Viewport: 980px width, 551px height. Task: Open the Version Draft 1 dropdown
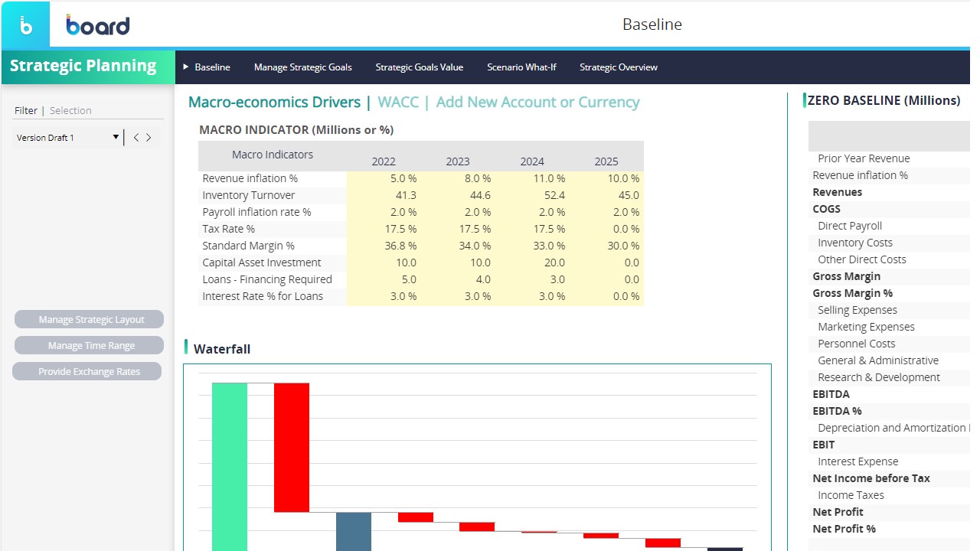(116, 138)
